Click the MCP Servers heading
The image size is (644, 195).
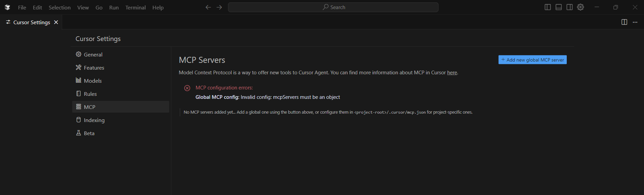coord(202,60)
